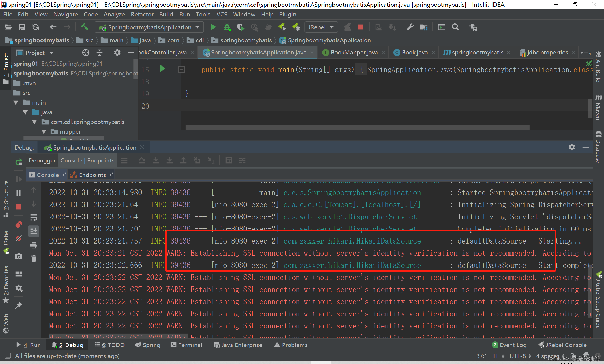This screenshot has width=604, height=364.
Task: Click the Build project hammer icon
Action: coord(84,27)
